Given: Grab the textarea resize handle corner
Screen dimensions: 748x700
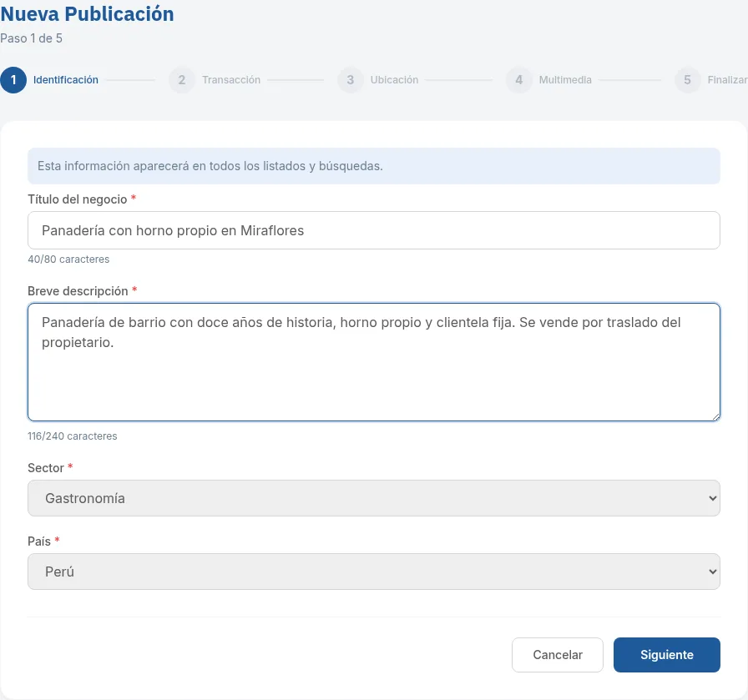Looking at the screenshot, I should (x=715, y=417).
